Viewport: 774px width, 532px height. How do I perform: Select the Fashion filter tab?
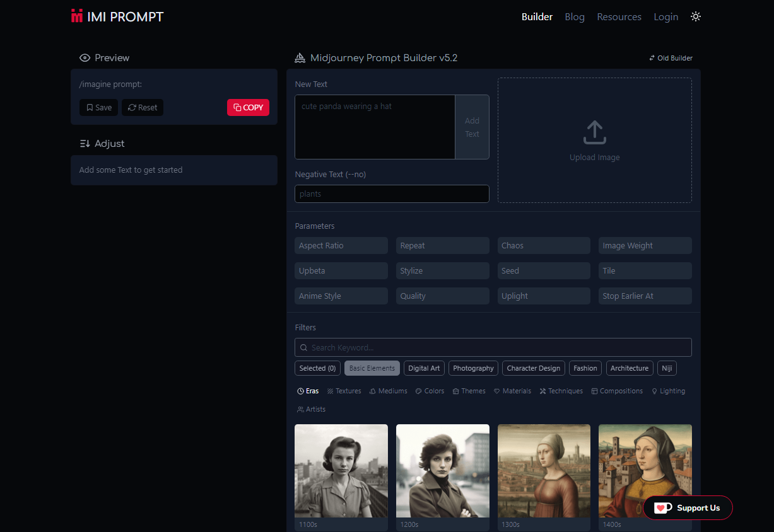[585, 368]
